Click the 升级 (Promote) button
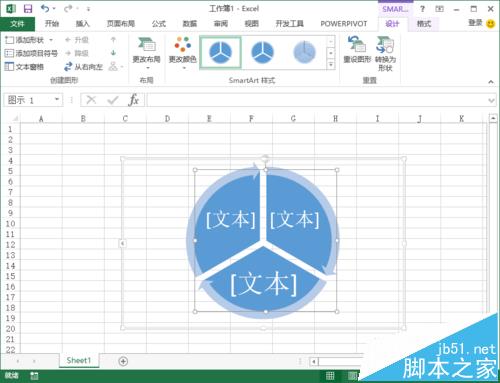Image resolution: width=500 pixels, height=383 pixels. coord(77,40)
